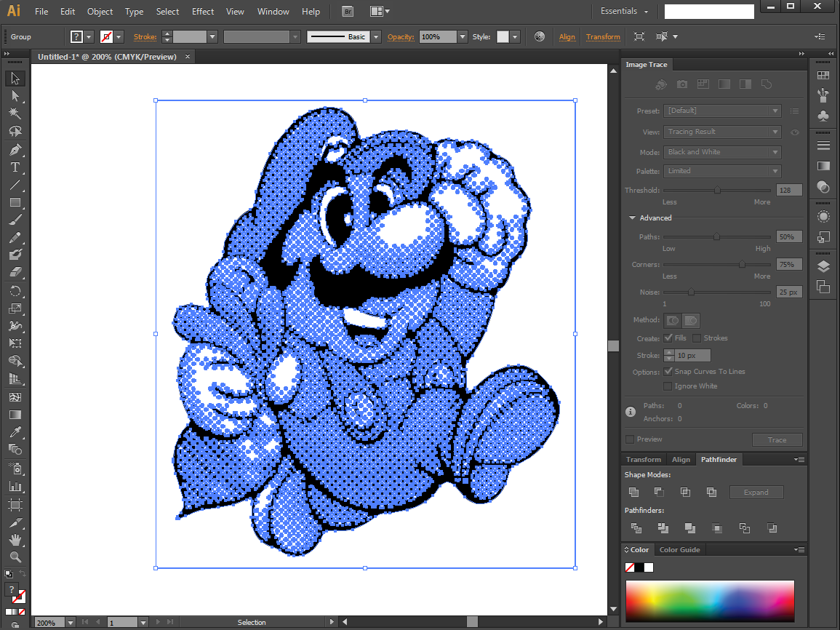The height and width of the screenshot is (630, 840).
Task: Open the Essentials workspace dropdown
Action: tap(624, 11)
